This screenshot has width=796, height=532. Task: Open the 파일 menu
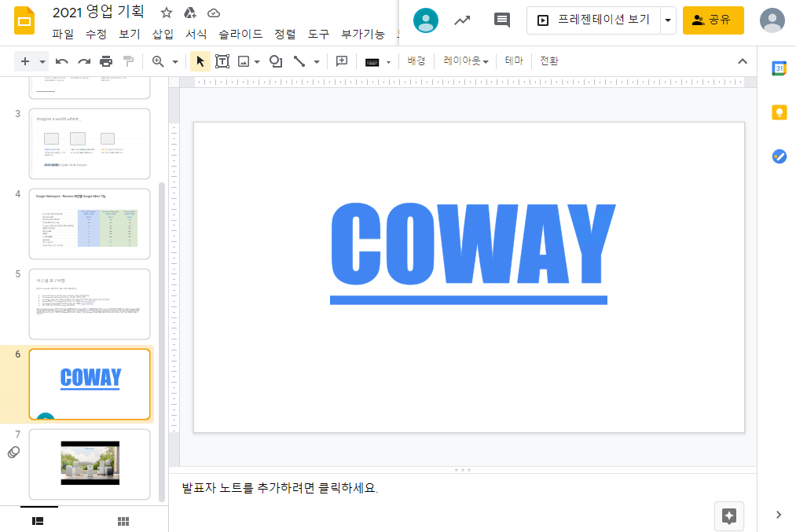tap(63, 34)
